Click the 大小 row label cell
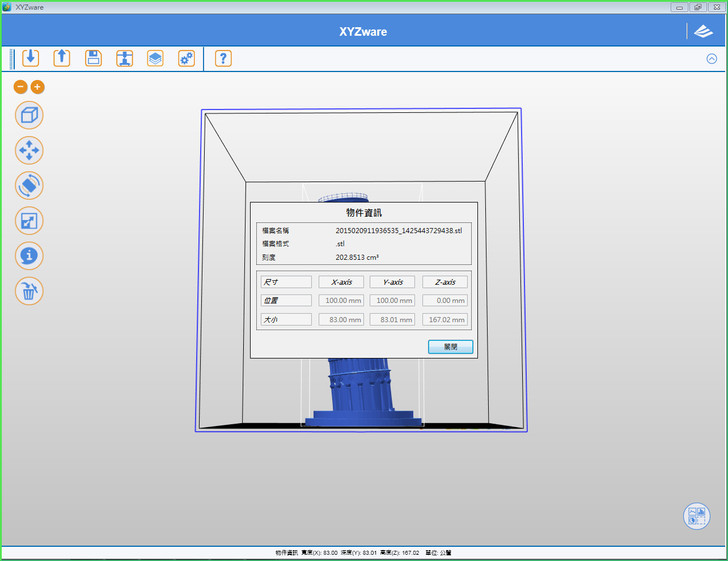 tap(286, 320)
